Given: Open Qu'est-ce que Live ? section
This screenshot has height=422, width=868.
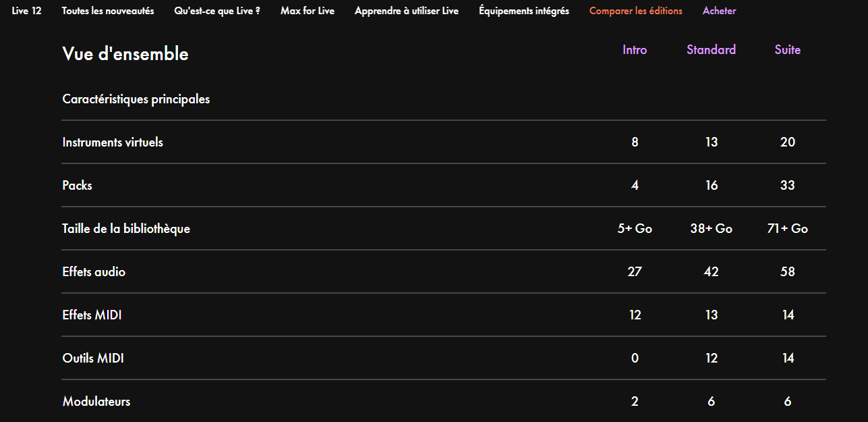Looking at the screenshot, I should tap(217, 11).
